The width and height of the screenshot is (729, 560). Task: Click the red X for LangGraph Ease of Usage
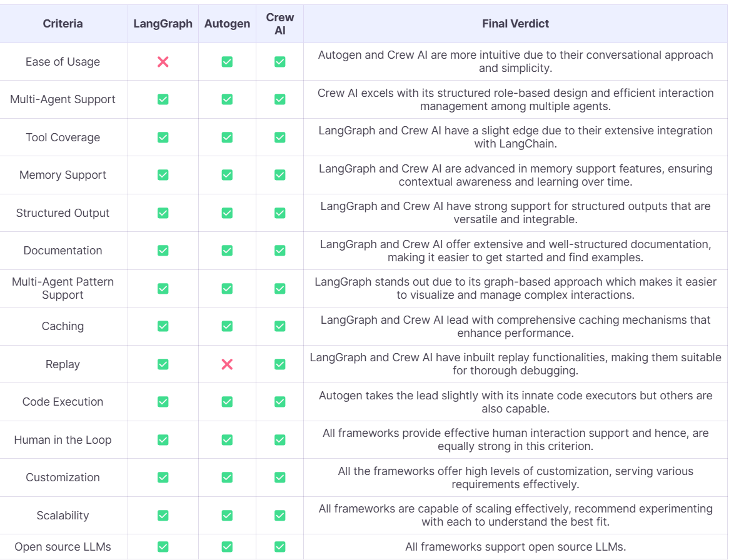[163, 62]
